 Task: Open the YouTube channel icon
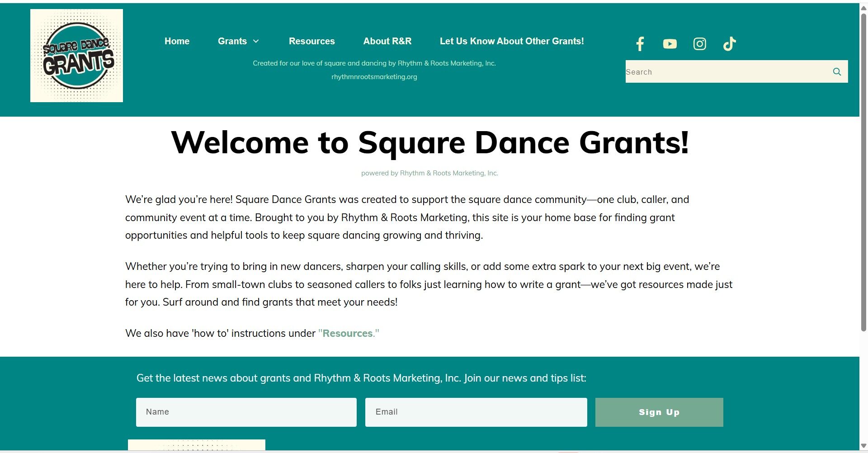(670, 44)
